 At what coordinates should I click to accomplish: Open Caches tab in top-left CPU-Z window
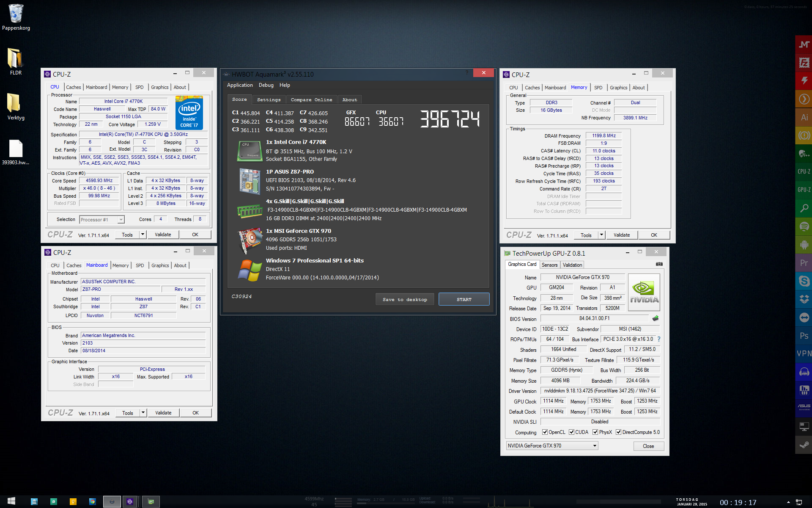(x=74, y=87)
